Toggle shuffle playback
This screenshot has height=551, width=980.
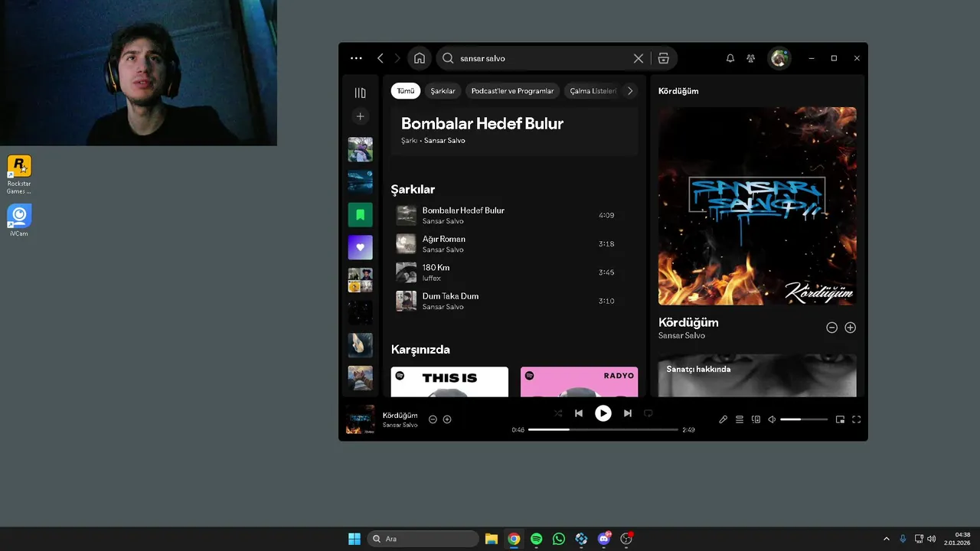(x=558, y=413)
